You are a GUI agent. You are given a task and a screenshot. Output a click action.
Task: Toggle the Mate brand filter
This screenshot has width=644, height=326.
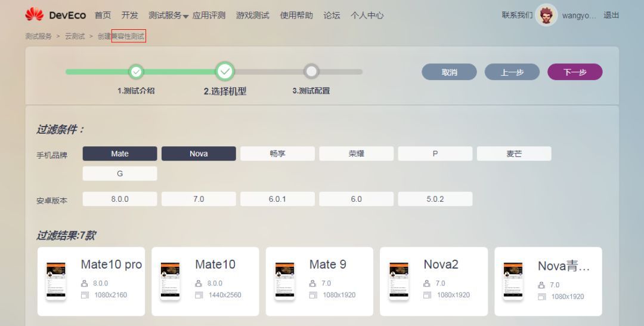coord(120,154)
